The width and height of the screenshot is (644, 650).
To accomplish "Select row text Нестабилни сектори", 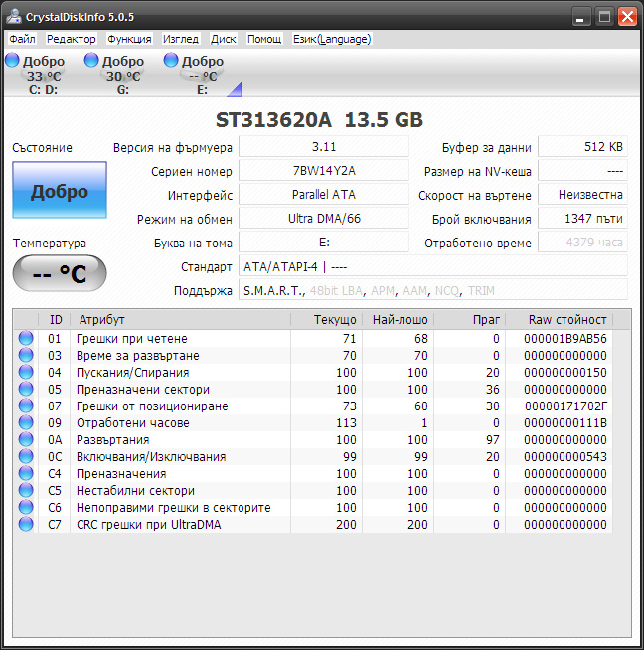I will 135,491.
